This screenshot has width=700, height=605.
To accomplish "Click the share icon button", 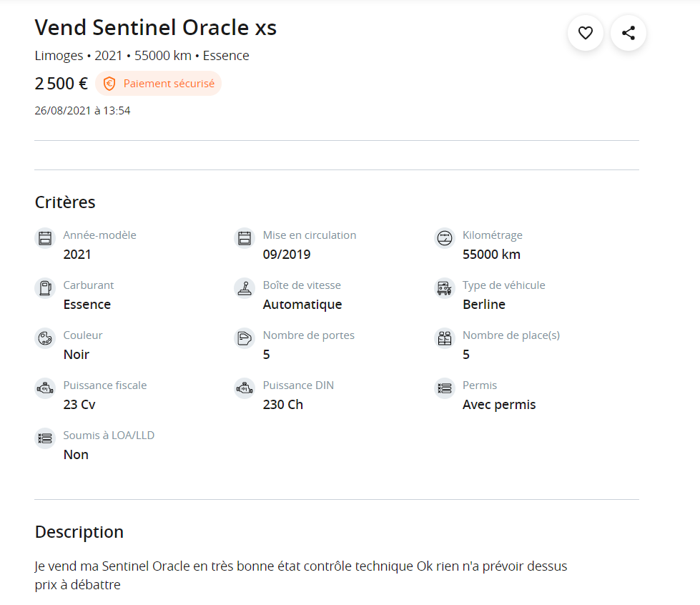I will [628, 33].
